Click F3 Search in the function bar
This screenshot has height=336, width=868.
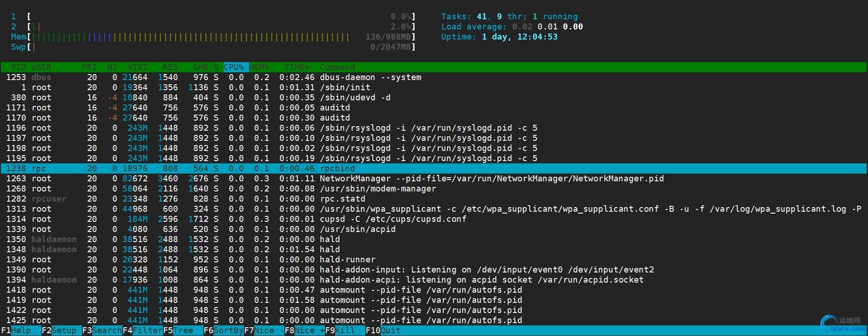[x=102, y=330]
